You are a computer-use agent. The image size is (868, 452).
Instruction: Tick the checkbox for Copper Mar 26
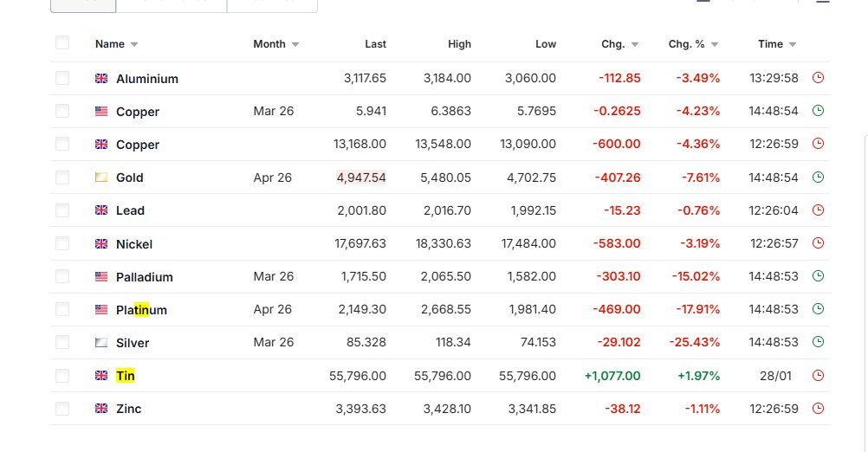coord(62,111)
